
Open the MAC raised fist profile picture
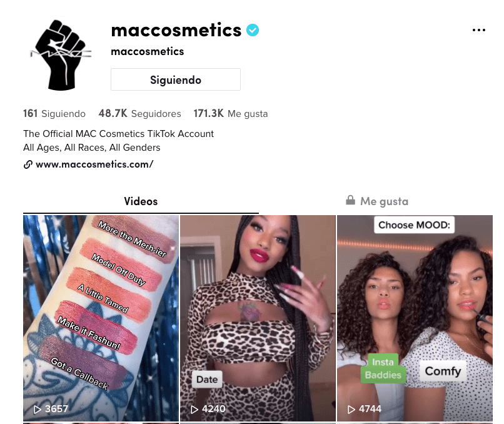(x=61, y=55)
